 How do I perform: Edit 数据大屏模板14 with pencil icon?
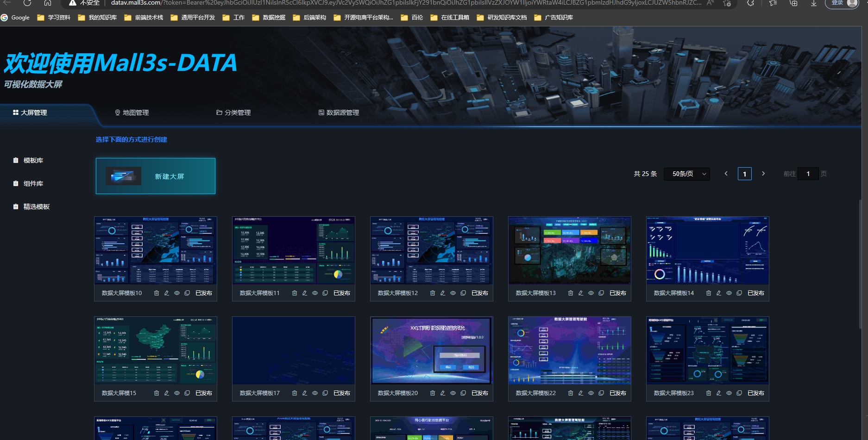[719, 293]
